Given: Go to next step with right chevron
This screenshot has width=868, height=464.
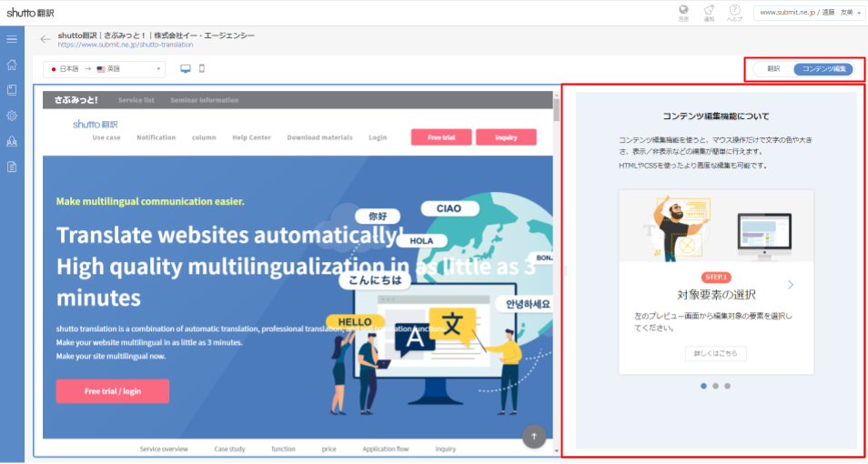Looking at the screenshot, I should [x=791, y=285].
